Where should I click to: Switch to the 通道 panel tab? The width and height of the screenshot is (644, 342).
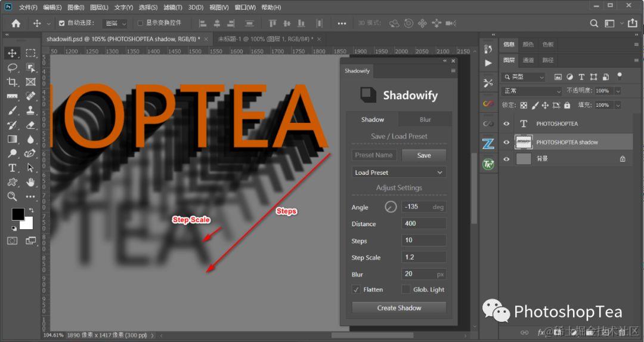pyautogui.click(x=528, y=60)
